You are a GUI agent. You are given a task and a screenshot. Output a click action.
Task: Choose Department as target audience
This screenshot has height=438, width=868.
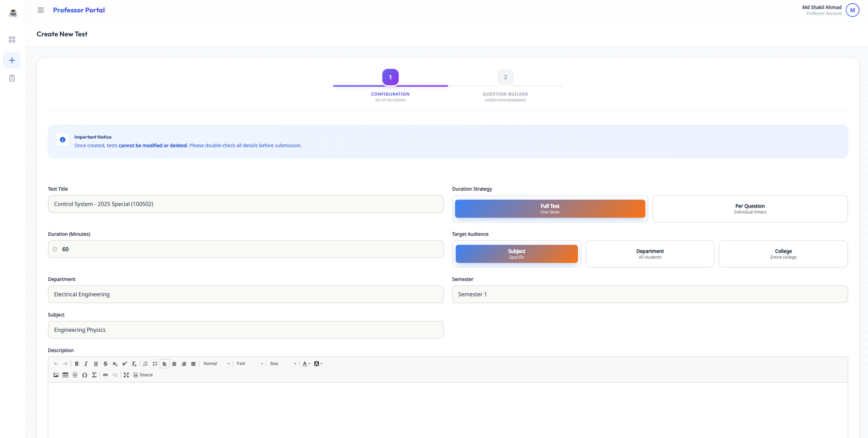(650, 254)
